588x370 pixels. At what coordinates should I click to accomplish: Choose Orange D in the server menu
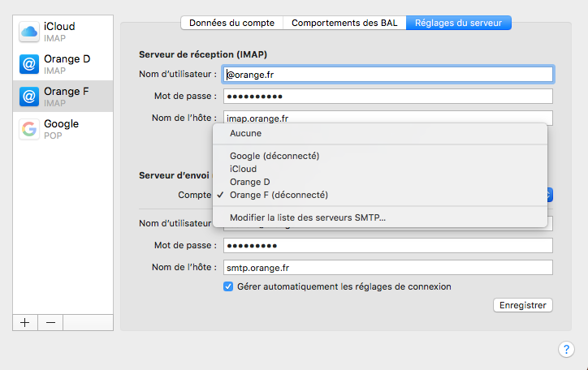click(380, 182)
